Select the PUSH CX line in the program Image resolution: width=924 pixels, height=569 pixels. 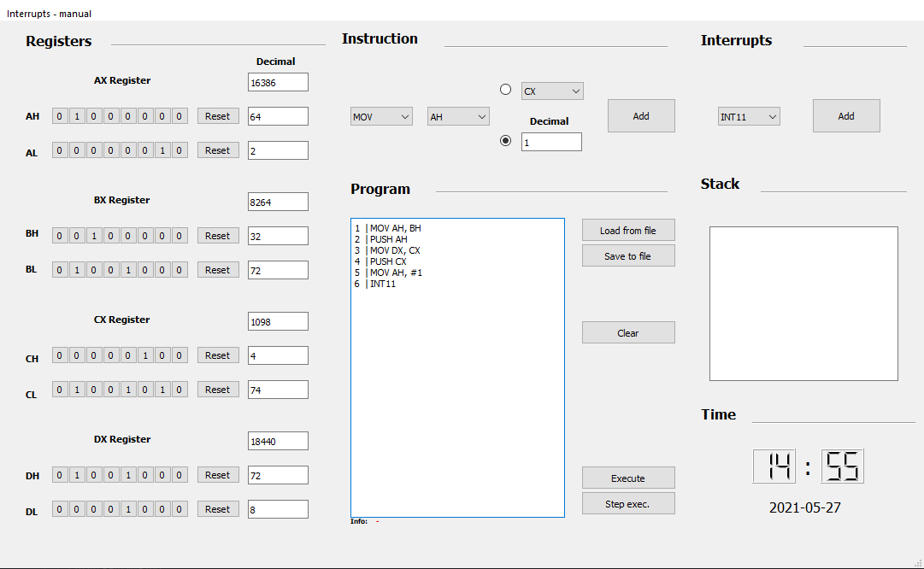[x=389, y=261]
